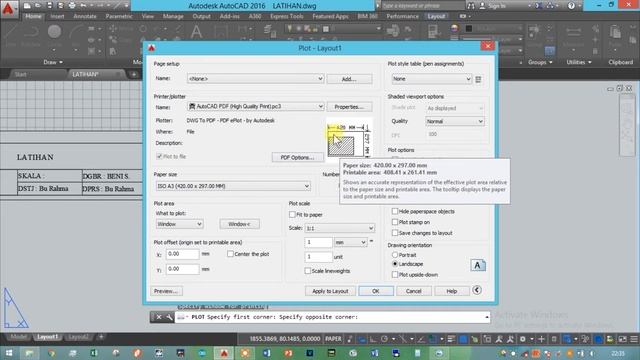The height and width of the screenshot is (360, 640).
Task: Open the What to plot Window dropdown
Action: (179, 224)
